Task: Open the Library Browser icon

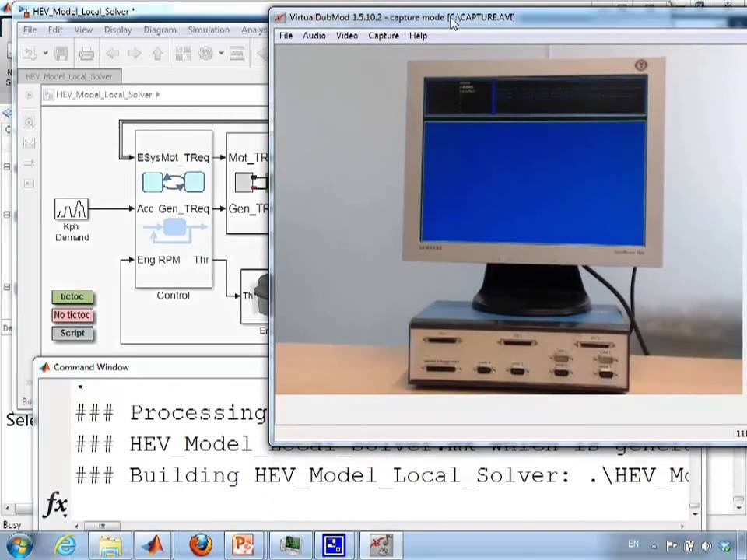Action: [183, 54]
